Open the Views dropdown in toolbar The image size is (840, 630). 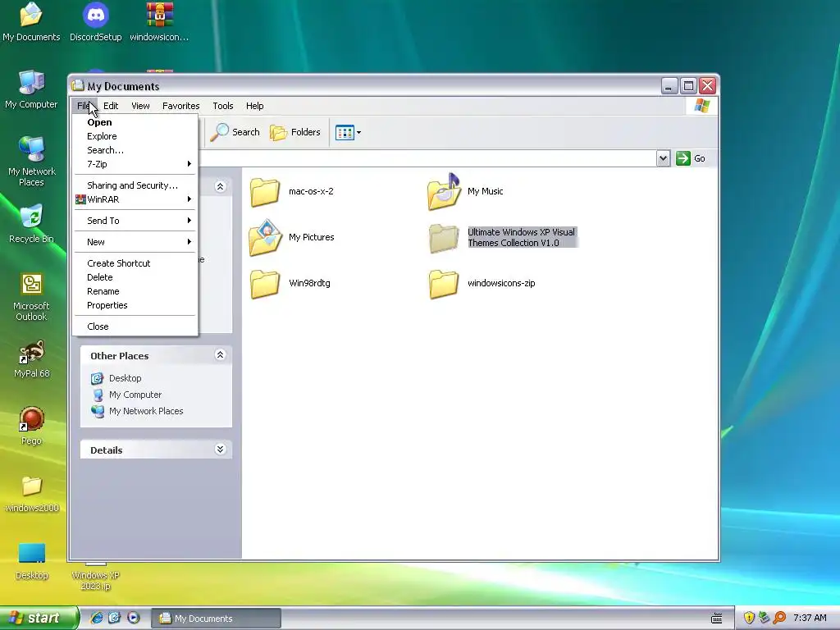coord(348,132)
